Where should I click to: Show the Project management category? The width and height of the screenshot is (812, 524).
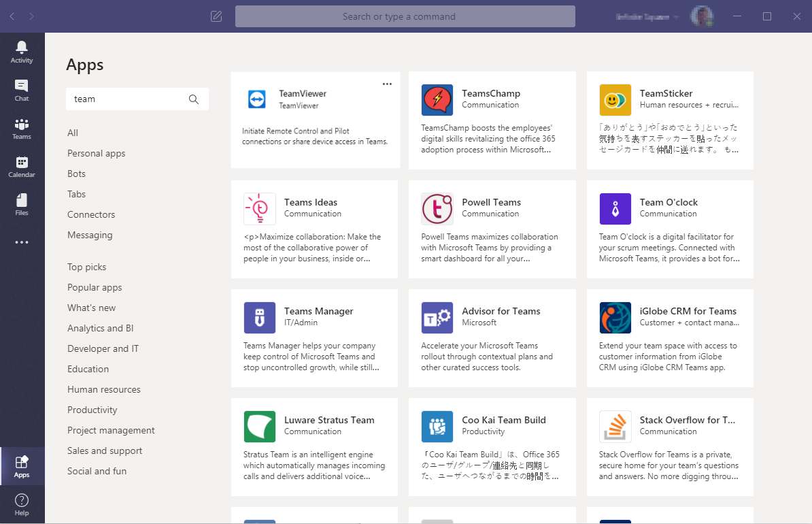pos(111,430)
